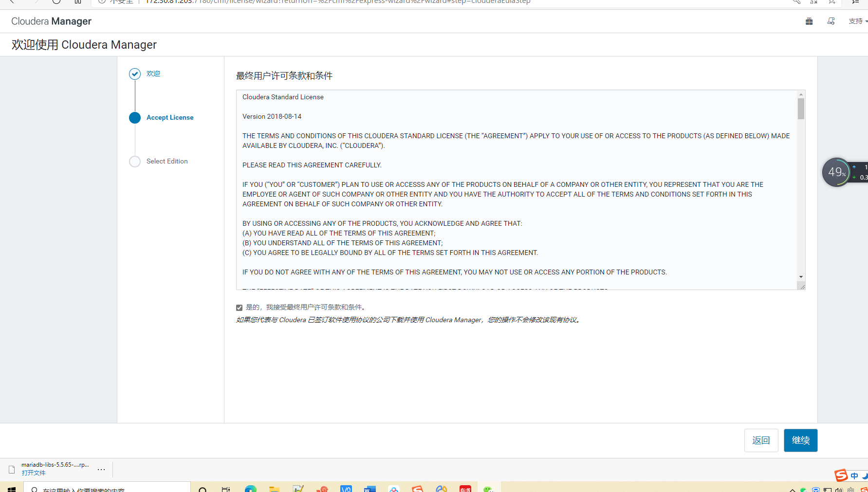
Task: Click the 是的，我接受最终用户许可条款和条件 label
Action: pos(306,308)
